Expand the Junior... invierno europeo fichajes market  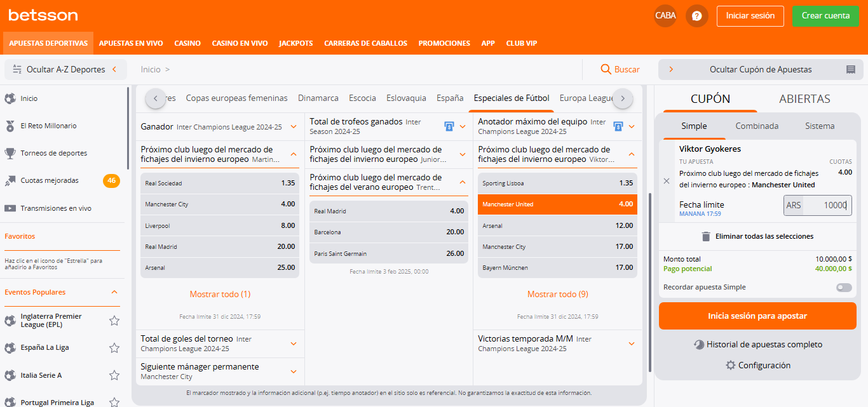coord(463,154)
